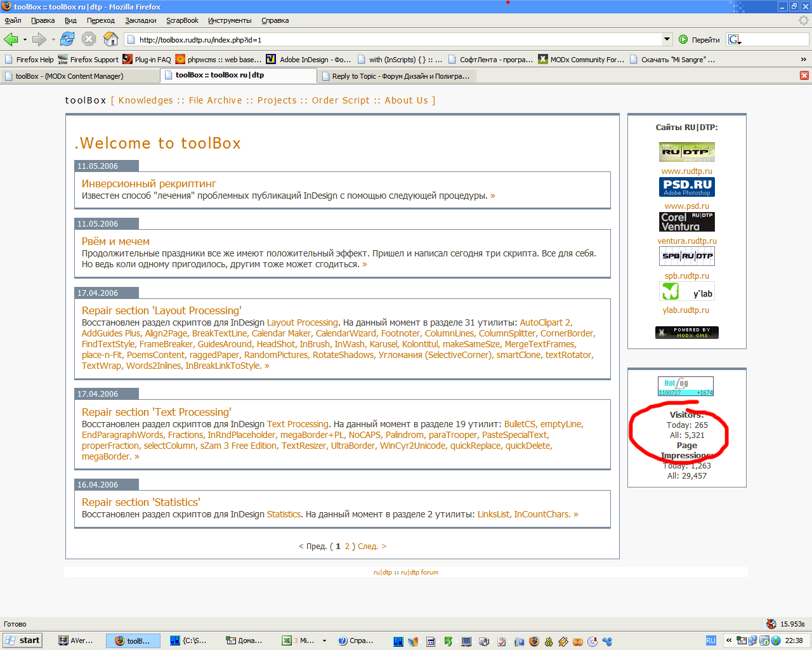Reload the page with the Reload icon
The width and height of the screenshot is (812, 650).
coord(68,39)
